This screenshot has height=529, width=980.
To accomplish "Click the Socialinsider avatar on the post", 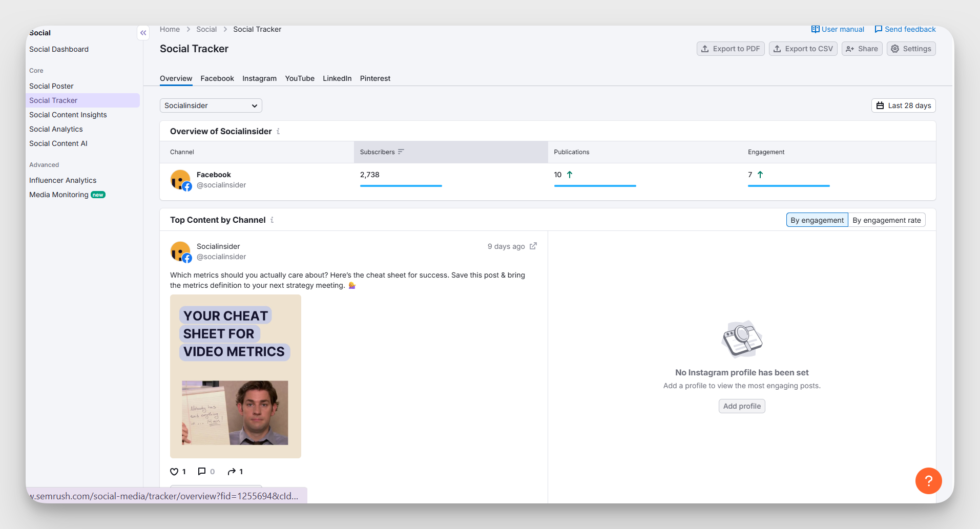I will [x=180, y=252].
